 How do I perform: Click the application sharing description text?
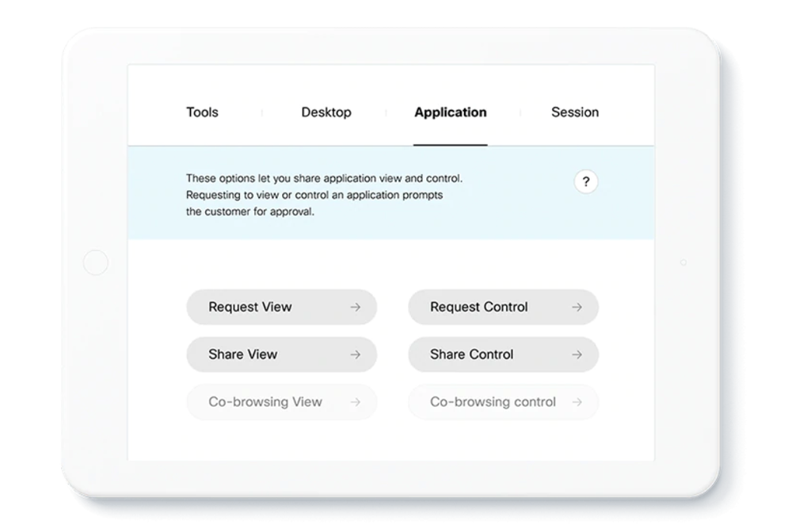pos(323,195)
